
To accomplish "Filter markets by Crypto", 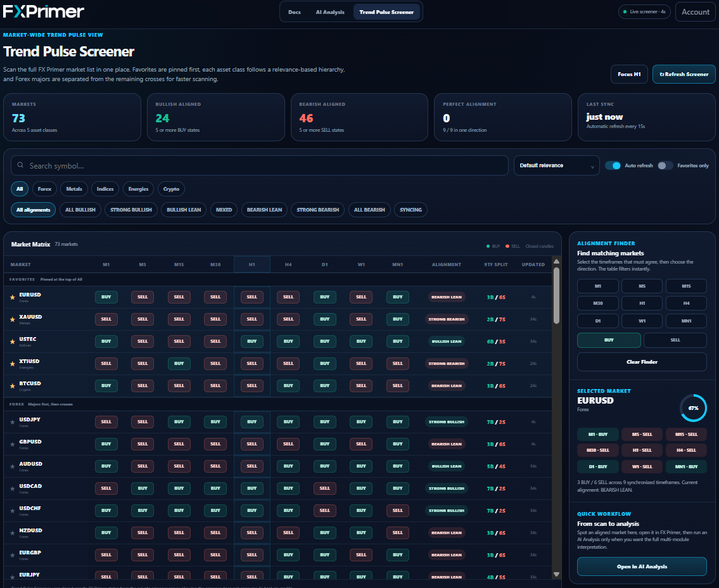I will (171, 189).
